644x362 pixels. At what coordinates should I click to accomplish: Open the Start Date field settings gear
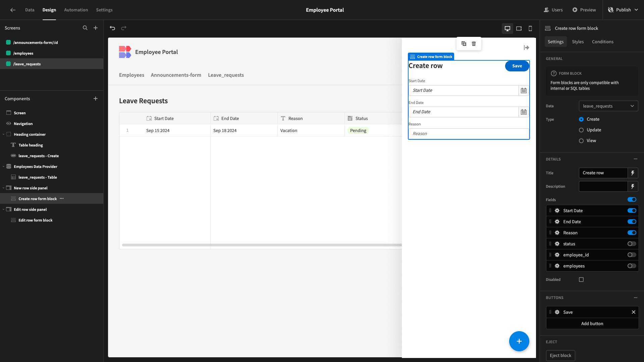(x=557, y=211)
